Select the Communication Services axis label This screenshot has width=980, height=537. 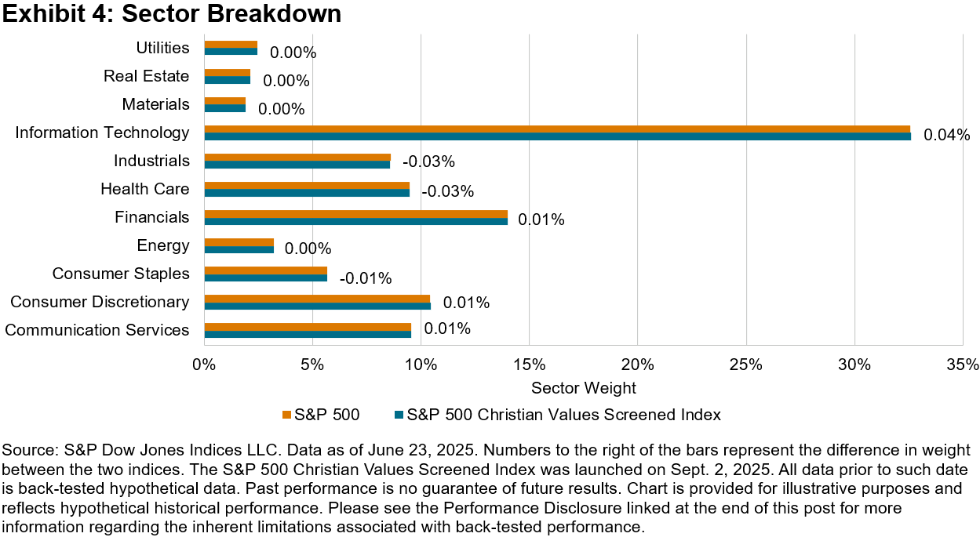pos(97,330)
